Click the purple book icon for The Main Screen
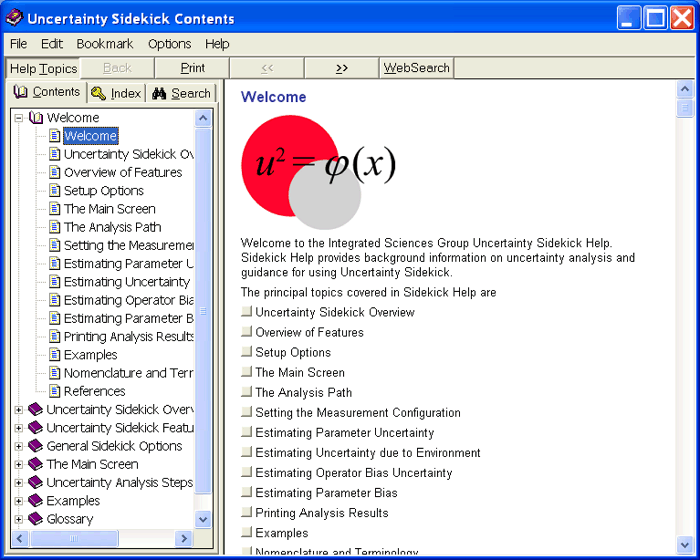The image size is (700, 560). [x=35, y=464]
